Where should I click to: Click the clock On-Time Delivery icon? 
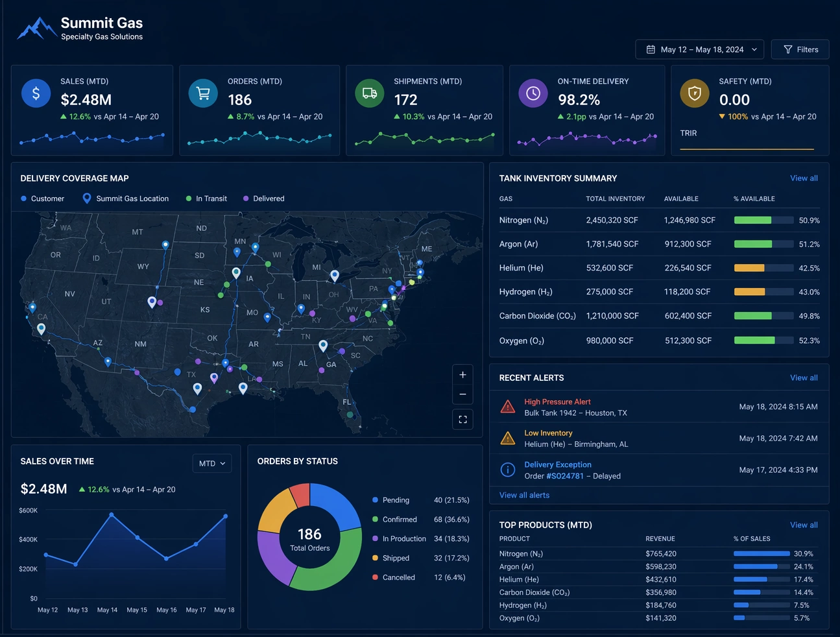533,93
